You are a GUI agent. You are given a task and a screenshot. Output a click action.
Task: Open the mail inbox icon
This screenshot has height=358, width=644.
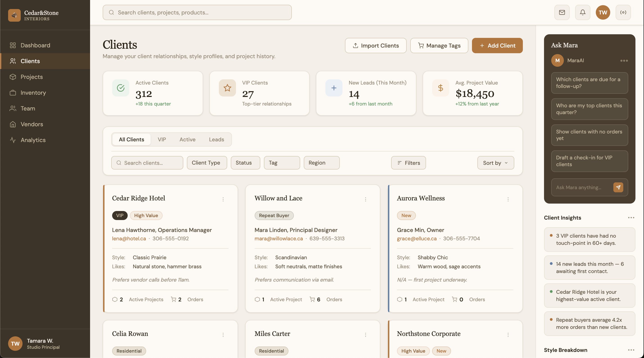562,12
